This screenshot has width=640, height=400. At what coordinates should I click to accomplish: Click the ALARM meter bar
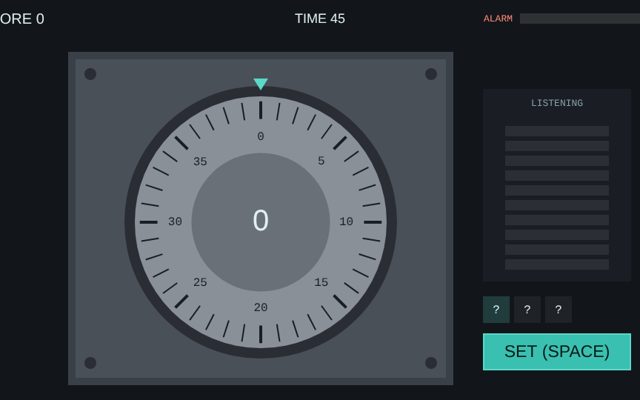580,18
